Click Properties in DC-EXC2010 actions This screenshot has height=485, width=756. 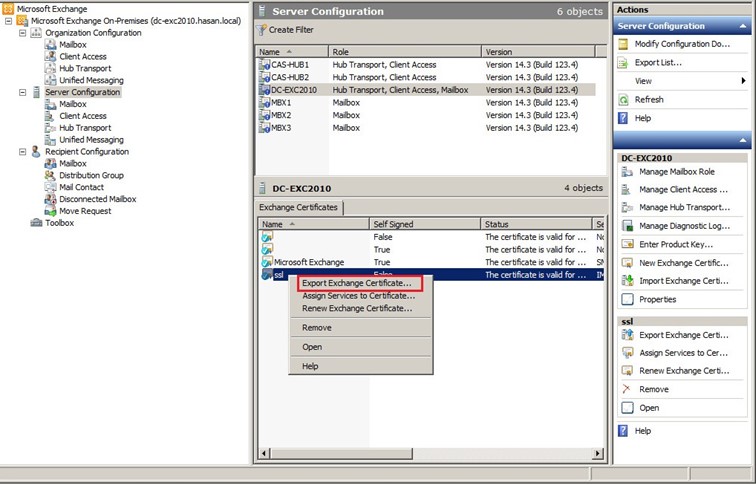tap(658, 299)
